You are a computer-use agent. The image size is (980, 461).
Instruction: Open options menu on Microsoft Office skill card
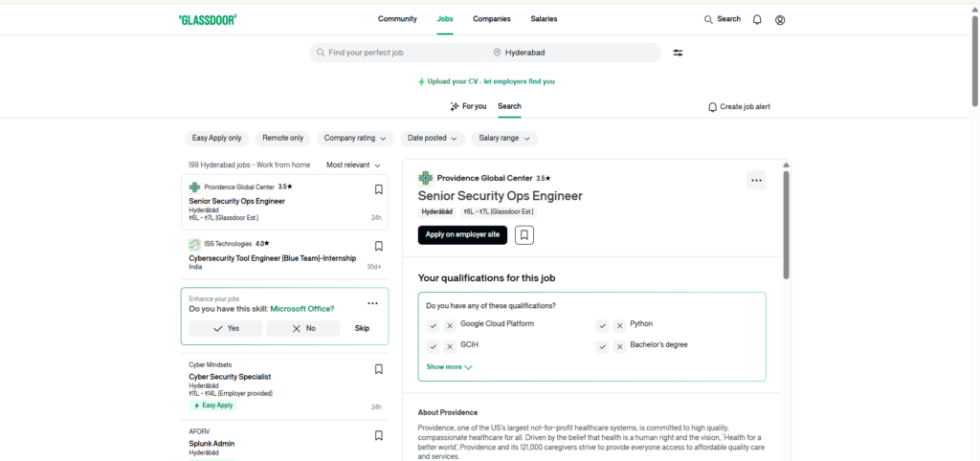coord(372,303)
